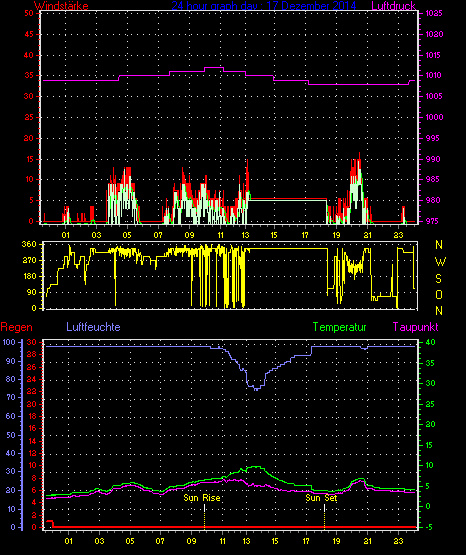Click hour "13" under the wind speed graph
Image resolution: width=466 pixels, height=555 pixels.
pyautogui.click(x=245, y=235)
